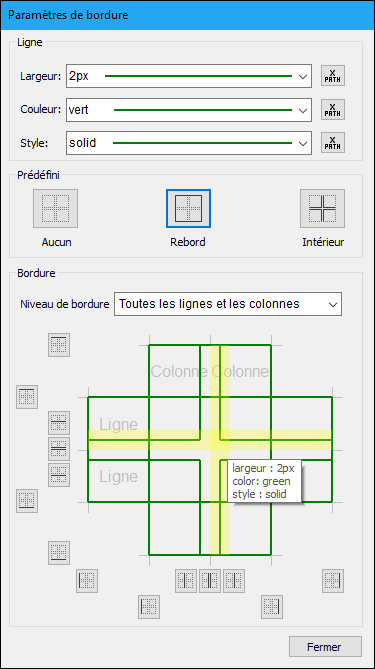This screenshot has width=375, height=669.
Task: Choose the Intérieur border preset
Action: [323, 209]
